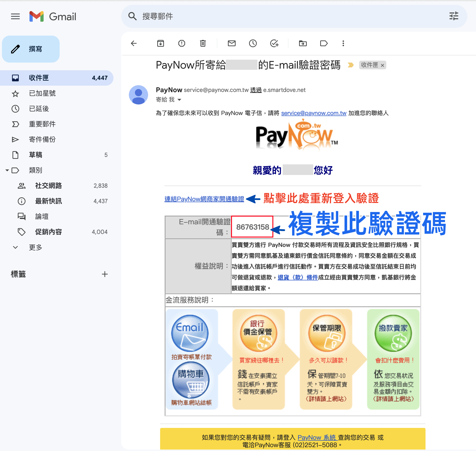This screenshot has width=476, height=451.
Task: Open 論壇 forums category
Action: (57, 217)
